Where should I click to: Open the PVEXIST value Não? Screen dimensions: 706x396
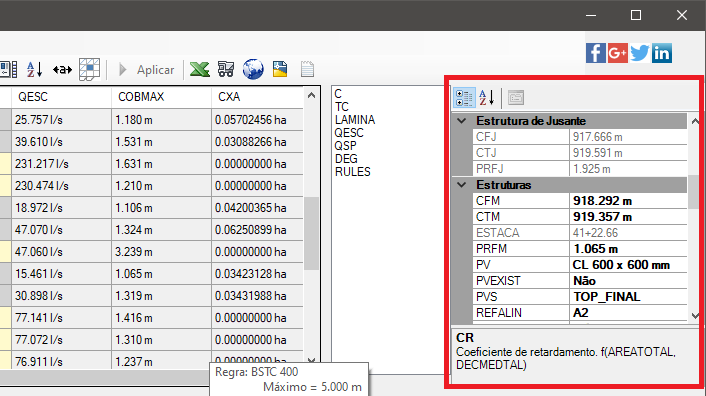coord(628,281)
